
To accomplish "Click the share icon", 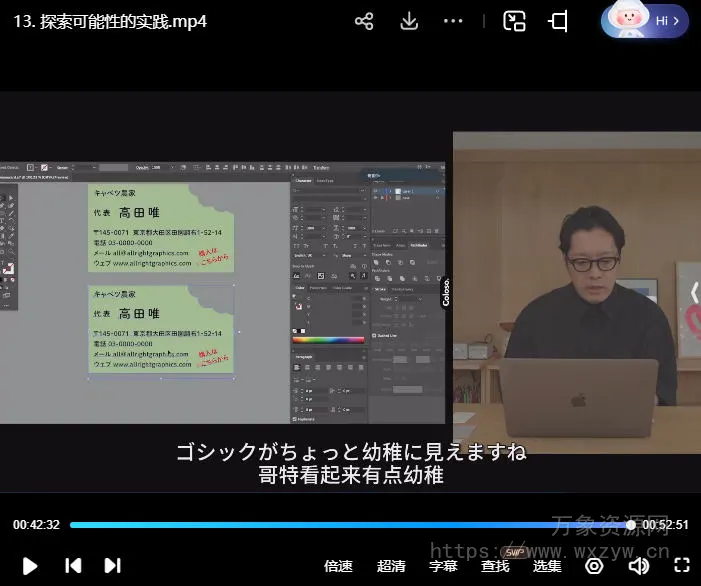I will click(x=364, y=21).
